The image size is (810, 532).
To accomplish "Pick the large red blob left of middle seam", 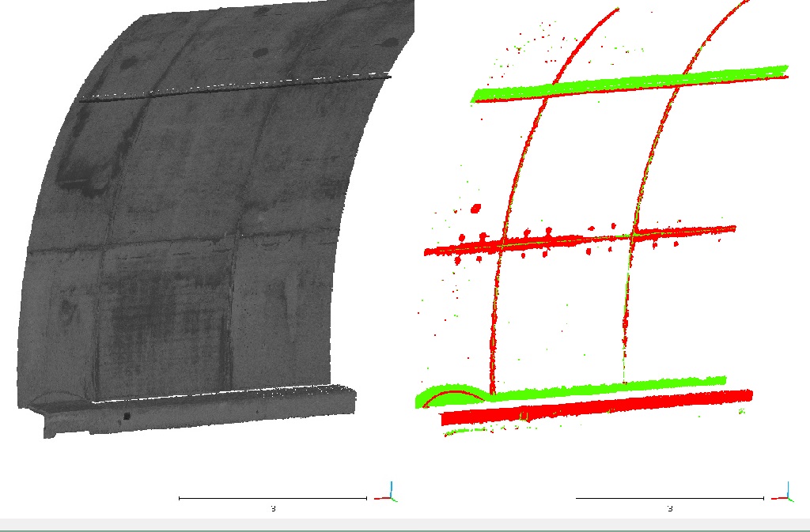I will tap(475, 209).
